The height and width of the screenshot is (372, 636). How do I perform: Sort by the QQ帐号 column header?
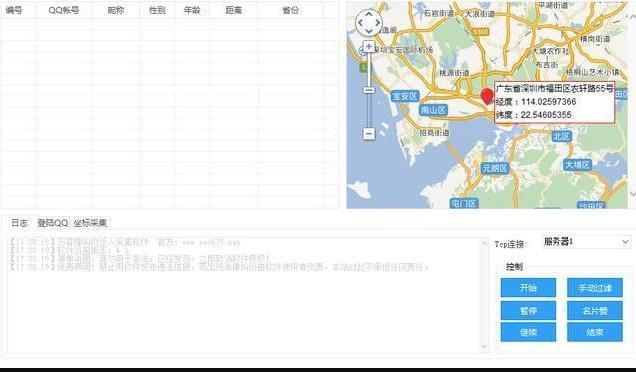[x=64, y=10]
